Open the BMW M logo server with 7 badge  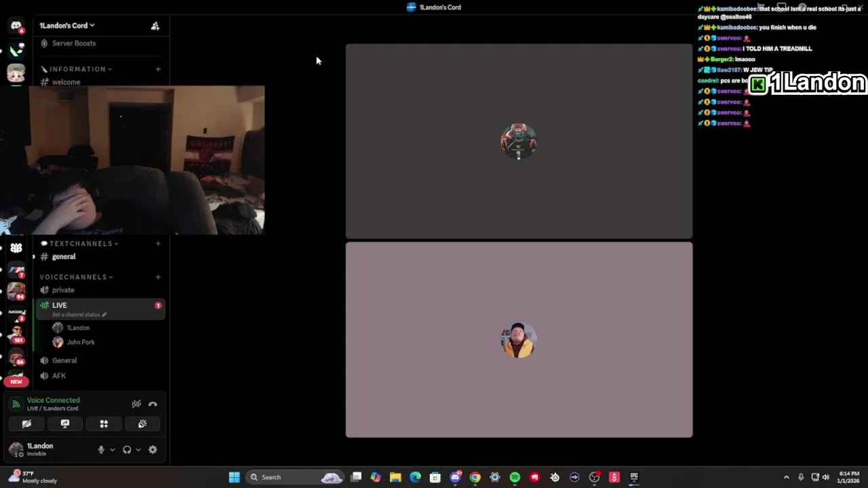tap(16, 270)
